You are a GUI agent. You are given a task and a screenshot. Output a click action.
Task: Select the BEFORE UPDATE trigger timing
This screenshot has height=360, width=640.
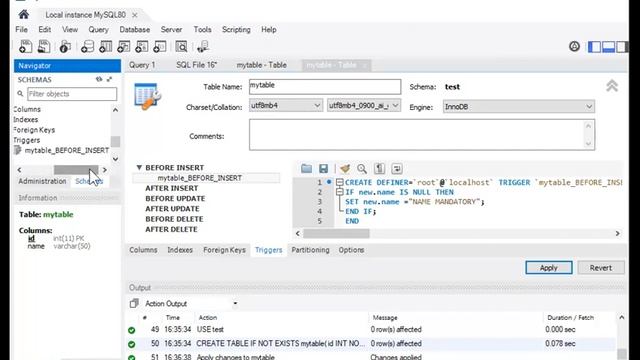click(x=175, y=198)
